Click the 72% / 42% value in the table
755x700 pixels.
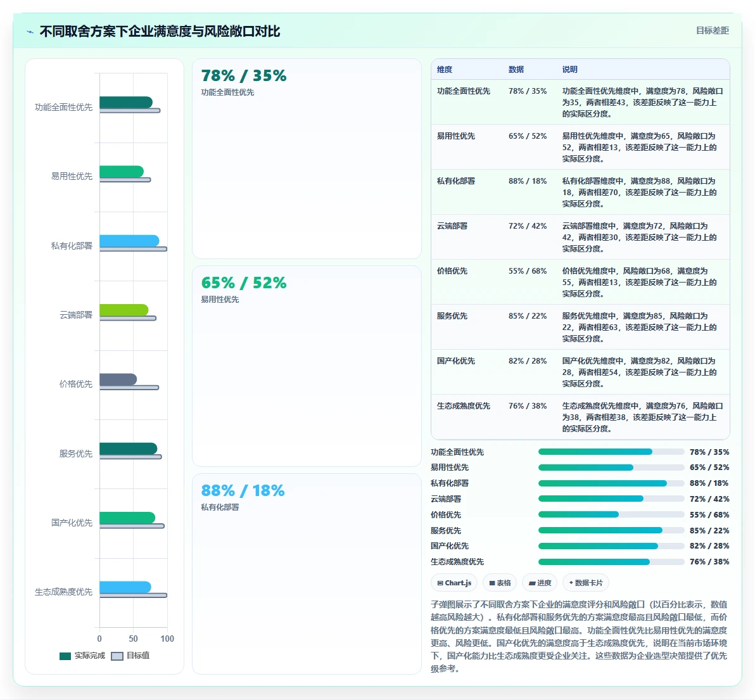point(528,226)
